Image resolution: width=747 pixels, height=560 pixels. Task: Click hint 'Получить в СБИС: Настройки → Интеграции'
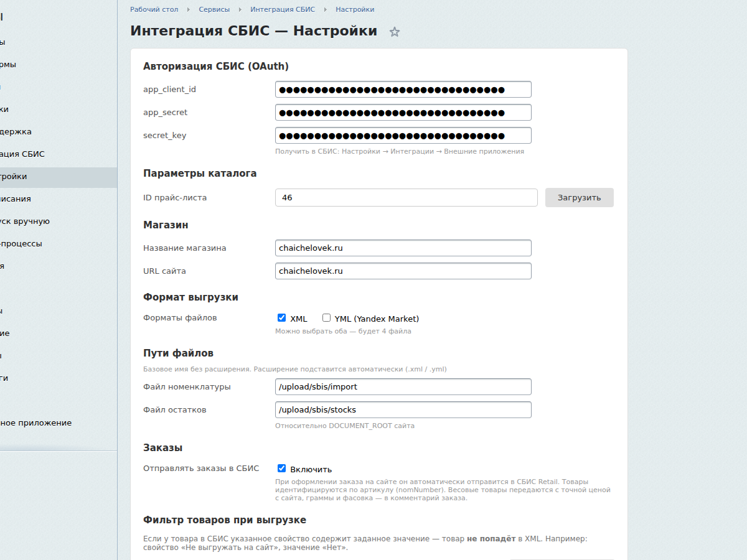pyautogui.click(x=400, y=151)
